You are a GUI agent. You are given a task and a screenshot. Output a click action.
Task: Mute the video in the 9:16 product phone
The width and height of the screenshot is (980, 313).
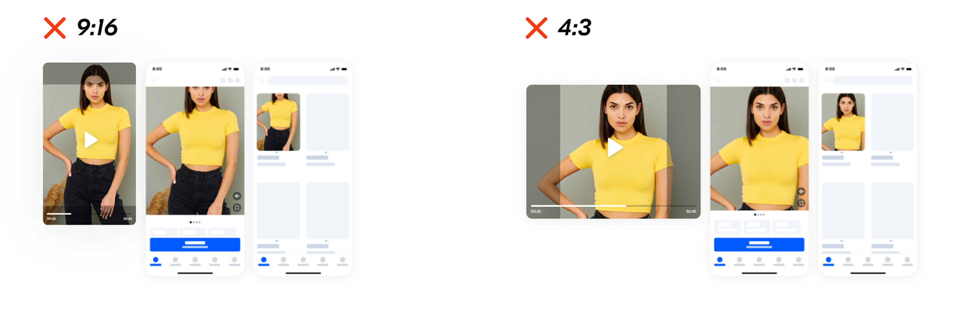(x=237, y=196)
